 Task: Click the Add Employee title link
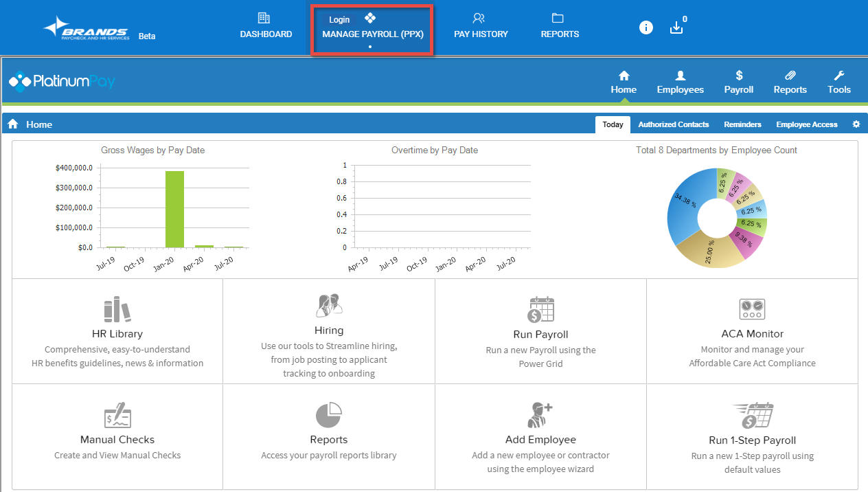tap(540, 440)
